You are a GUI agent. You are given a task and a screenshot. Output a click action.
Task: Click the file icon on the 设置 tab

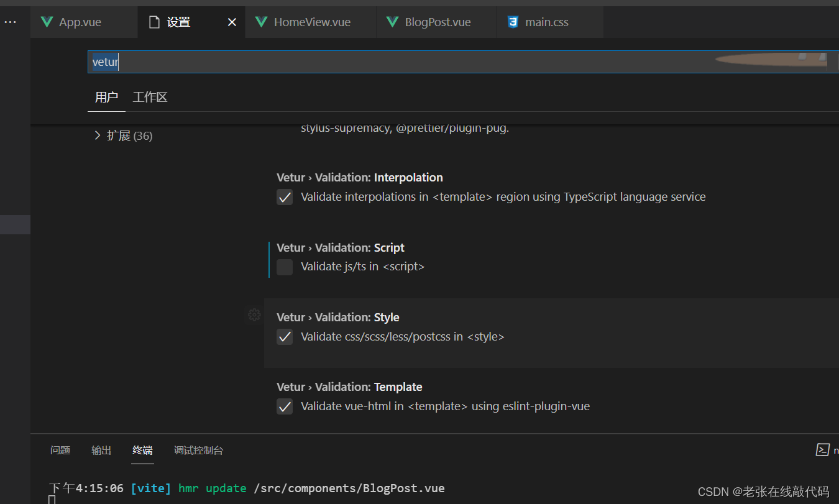155,22
